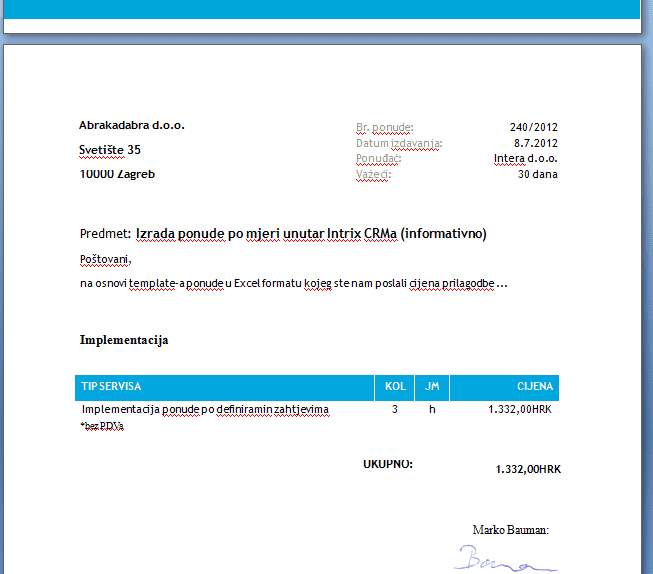This screenshot has width=653, height=574.
Task: Click the UKUPNO total label
Action: pyautogui.click(x=387, y=464)
